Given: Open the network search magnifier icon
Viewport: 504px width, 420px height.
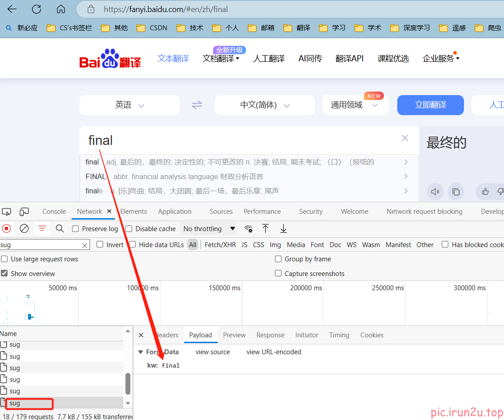Looking at the screenshot, I should tap(60, 228).
